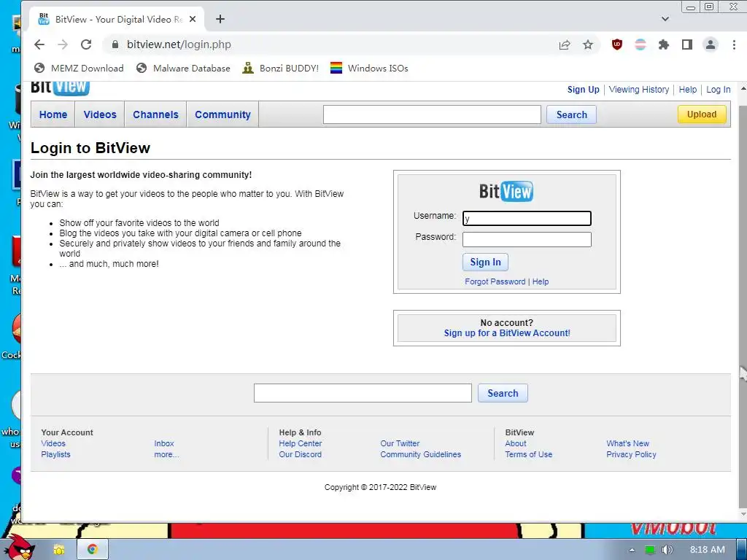The image size is (747, 560).
Task: Click the bottom Search button
Action: [503, 393]
